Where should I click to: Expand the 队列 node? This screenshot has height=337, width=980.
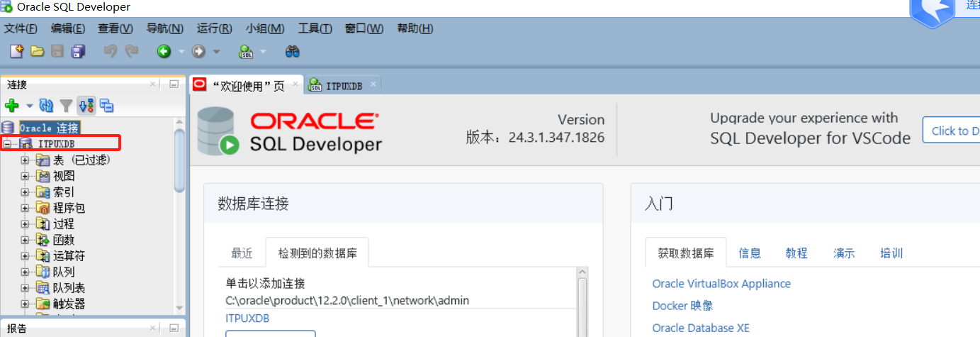point(26,272)
